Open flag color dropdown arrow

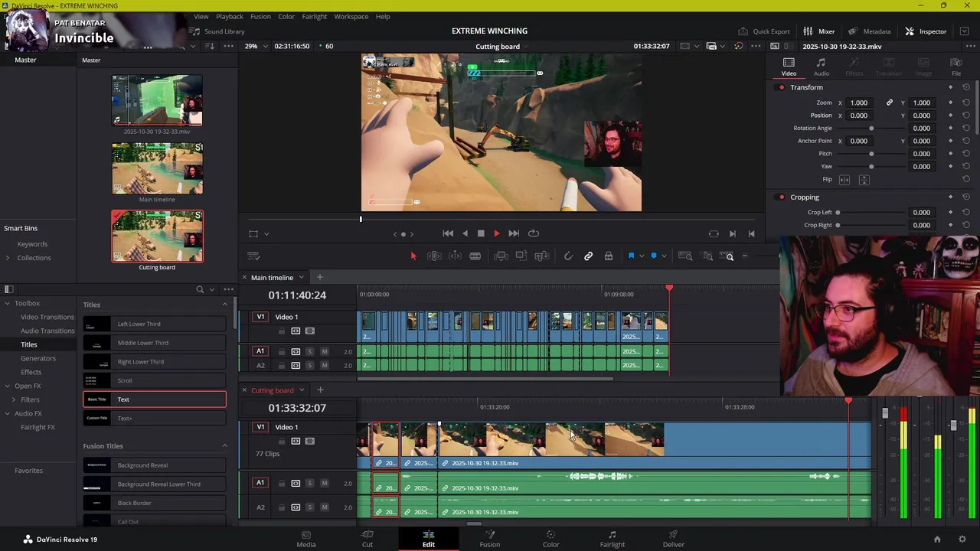pyautogui.click(x=641, y=256)
